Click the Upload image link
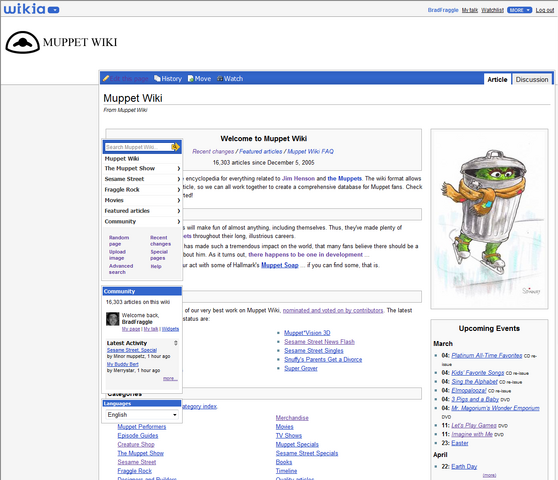Screen dimensions: 558x480 pyautogui.click(x=117, y=255)
